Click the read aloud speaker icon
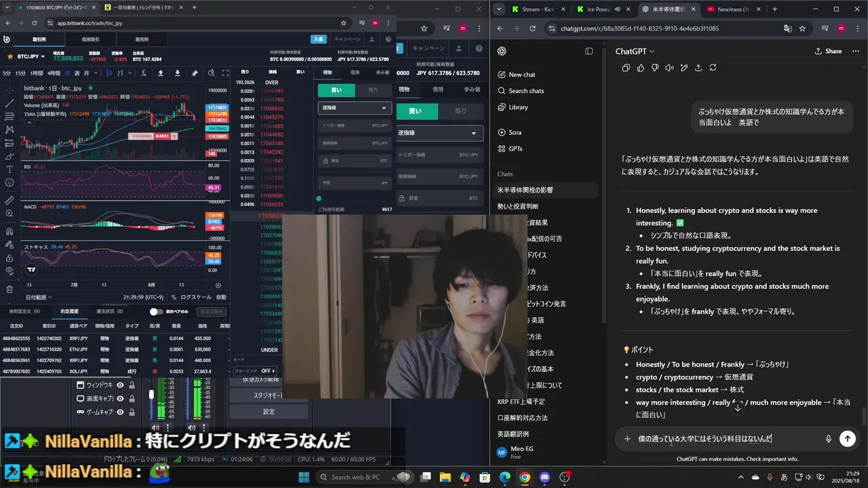The width and height of the screenshot is (868, 488). point(669,68)
